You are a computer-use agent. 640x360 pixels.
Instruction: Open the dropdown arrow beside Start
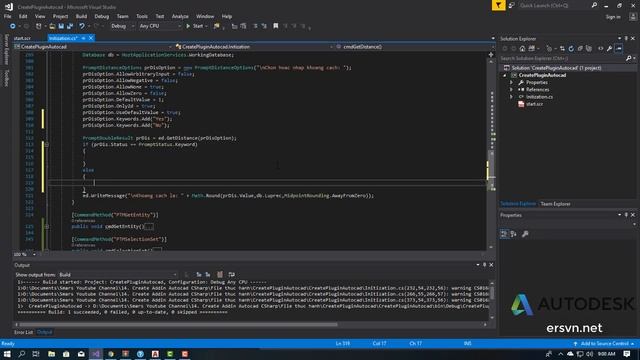[x=207, y=26]
